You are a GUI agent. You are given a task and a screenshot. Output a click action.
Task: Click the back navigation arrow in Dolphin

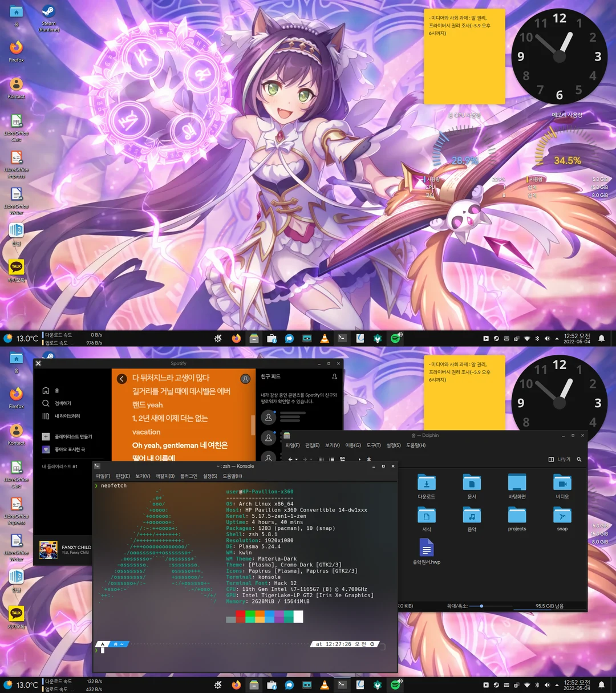pos(290,459)
